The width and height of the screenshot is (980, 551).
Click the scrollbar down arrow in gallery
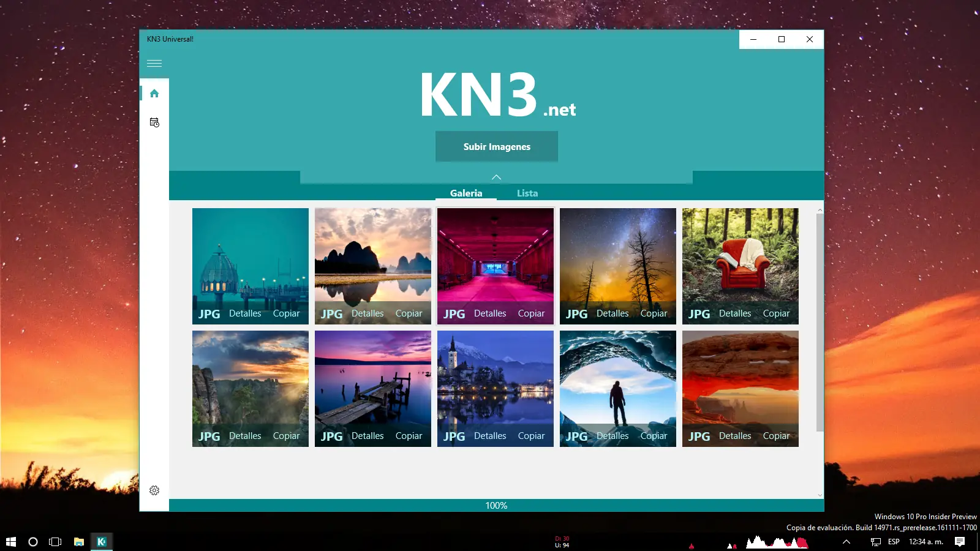pyautogui.click(x=820, y=495)
